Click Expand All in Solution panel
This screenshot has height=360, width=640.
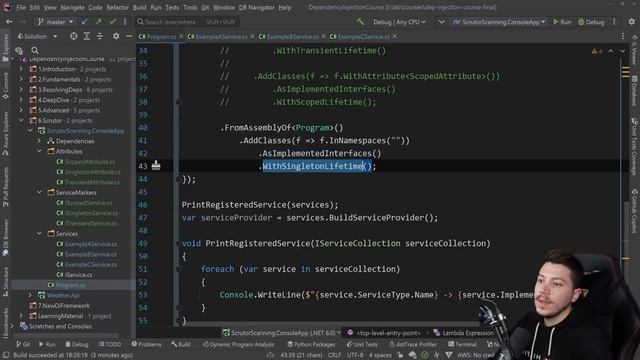tap(87, 36)
